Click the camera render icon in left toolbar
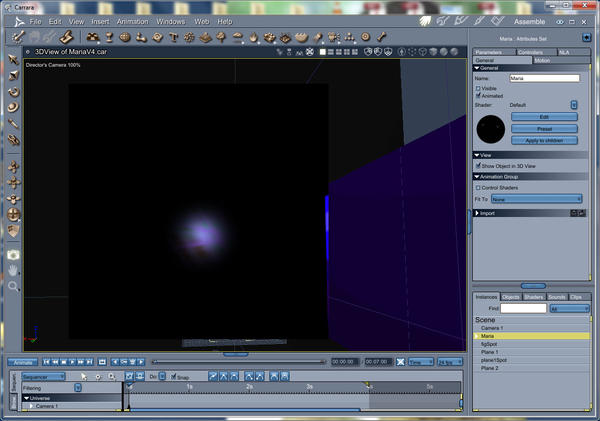 click(13, 254)
